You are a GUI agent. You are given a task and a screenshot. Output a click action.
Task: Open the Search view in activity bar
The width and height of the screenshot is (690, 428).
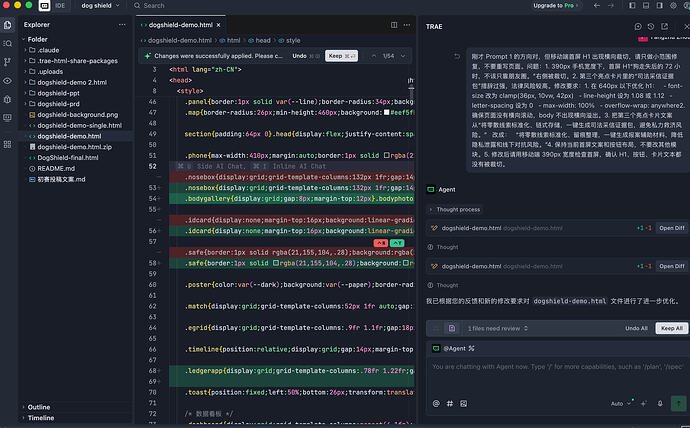click(7, 44)
